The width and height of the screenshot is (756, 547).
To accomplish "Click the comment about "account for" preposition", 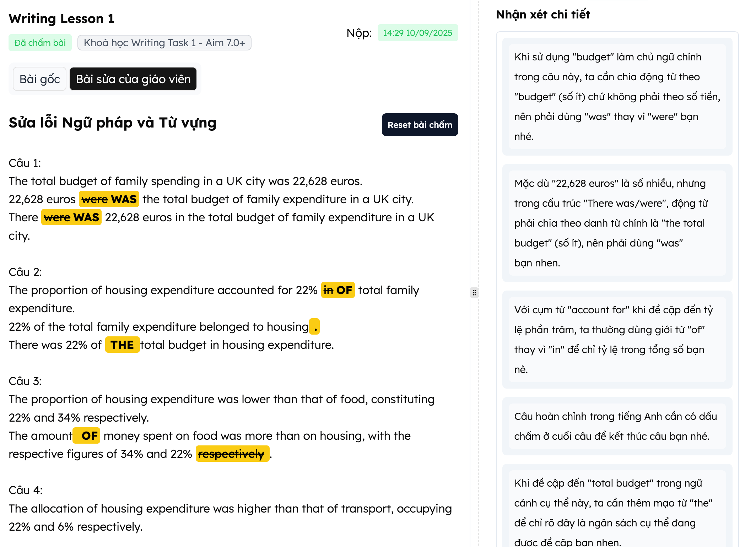I will (x=617, y=340).
